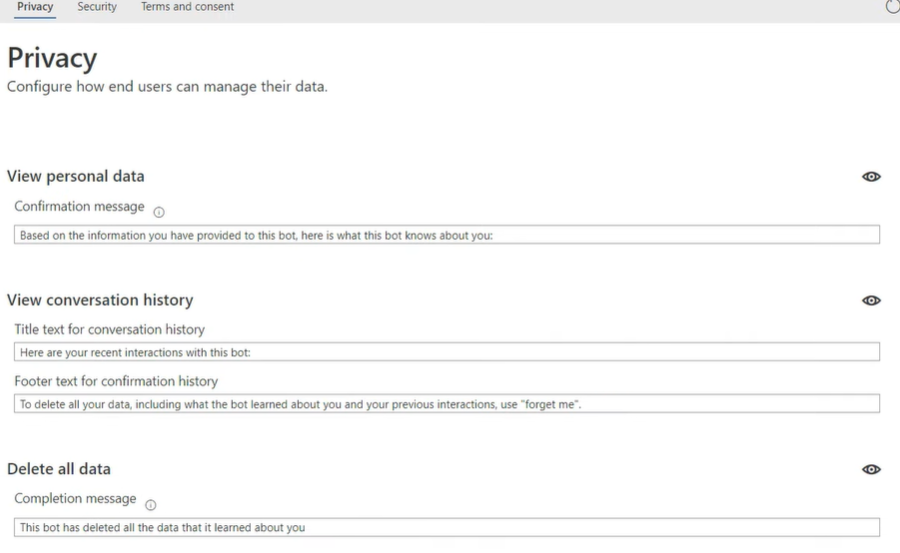Image resolution: width=900 pixels, height=553 pixels.
Task: Select the Completion message input box
Action: click(447, 527)
